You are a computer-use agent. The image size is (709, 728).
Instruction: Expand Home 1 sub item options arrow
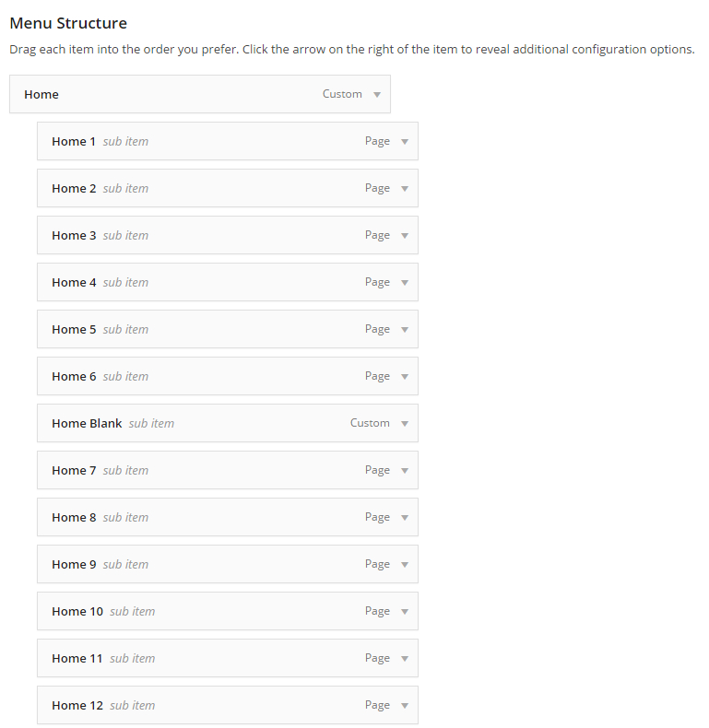click(405, 142)
